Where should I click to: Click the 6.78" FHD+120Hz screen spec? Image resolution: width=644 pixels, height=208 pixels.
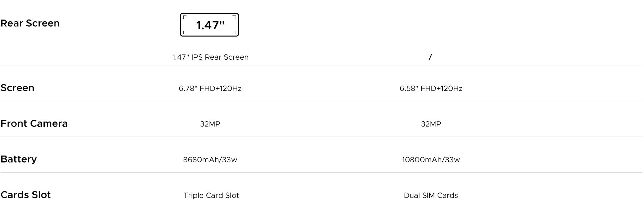[x=210, y=88]
